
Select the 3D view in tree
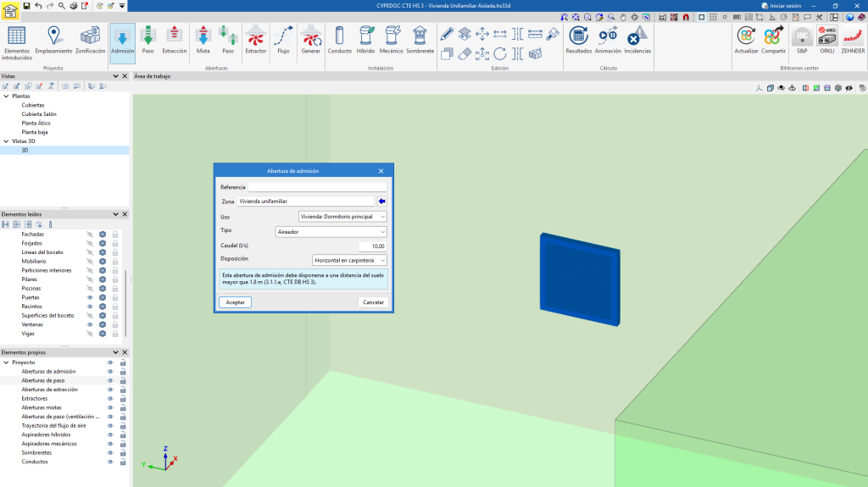[25, 150]
